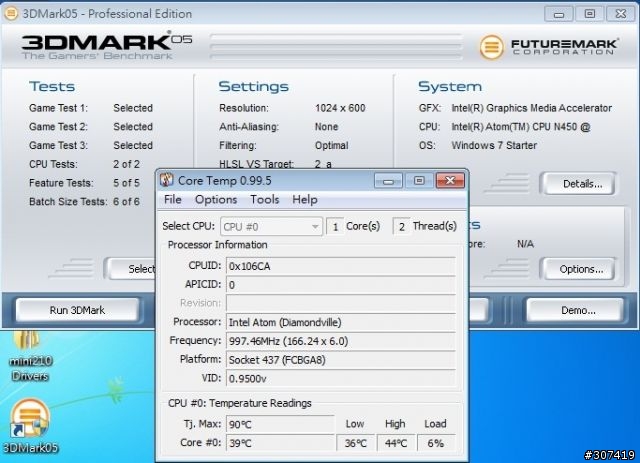Click the Core(s) count box

click(x=335, y=227)
